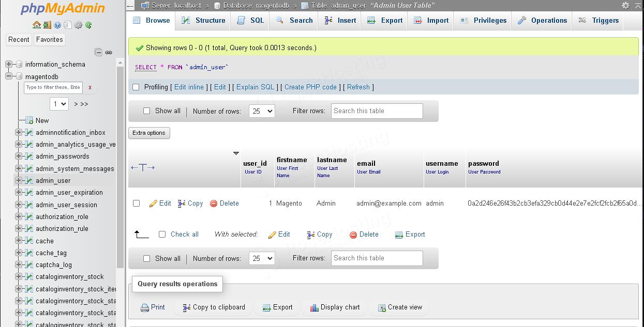
Task: Open phpMyAdmin documentation help icon
Action: coord(57,25)
